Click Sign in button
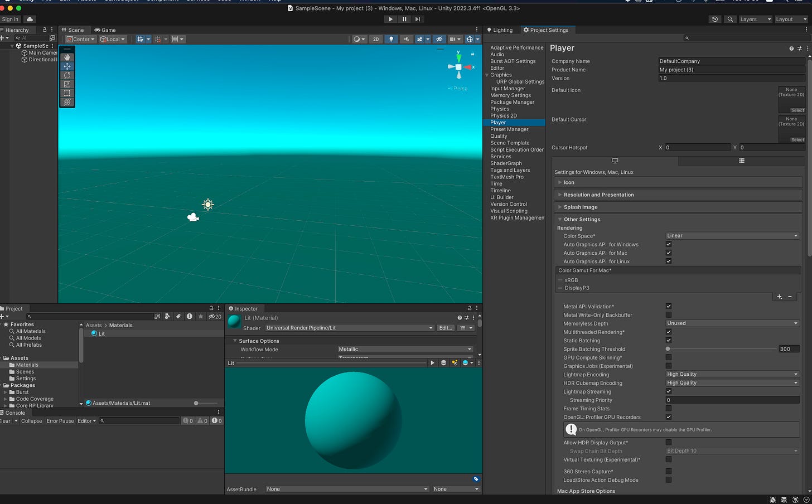The height and width of the screenshot is (504, 812). coord(11,19)
